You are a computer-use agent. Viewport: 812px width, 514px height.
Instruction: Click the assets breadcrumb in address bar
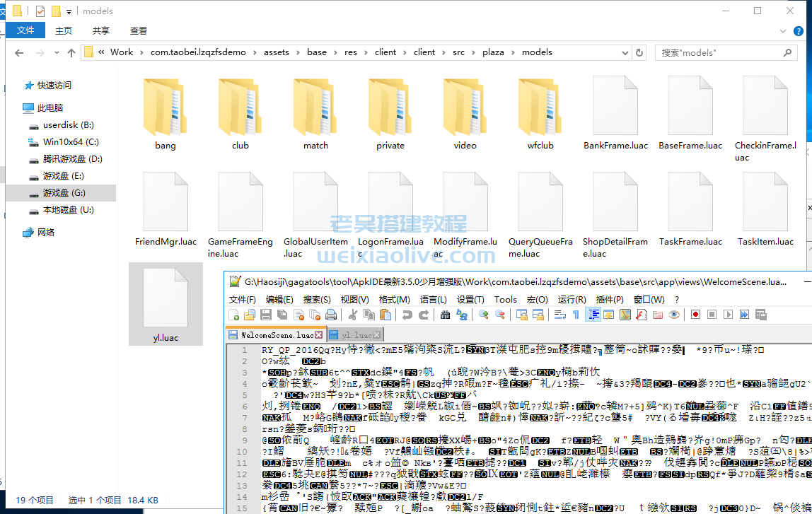tap(277, 52)
